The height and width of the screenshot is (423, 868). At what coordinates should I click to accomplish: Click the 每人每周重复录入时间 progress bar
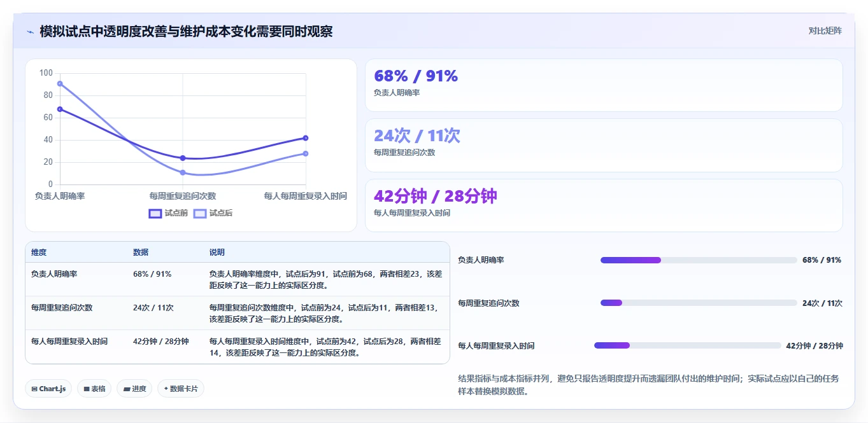(688, 345)
